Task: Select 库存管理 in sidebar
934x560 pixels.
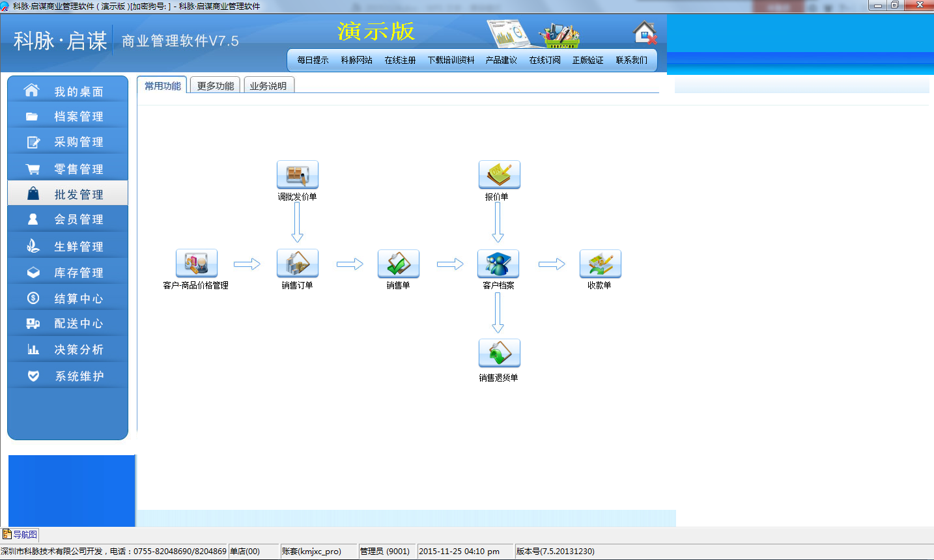Action: (68, 273)
